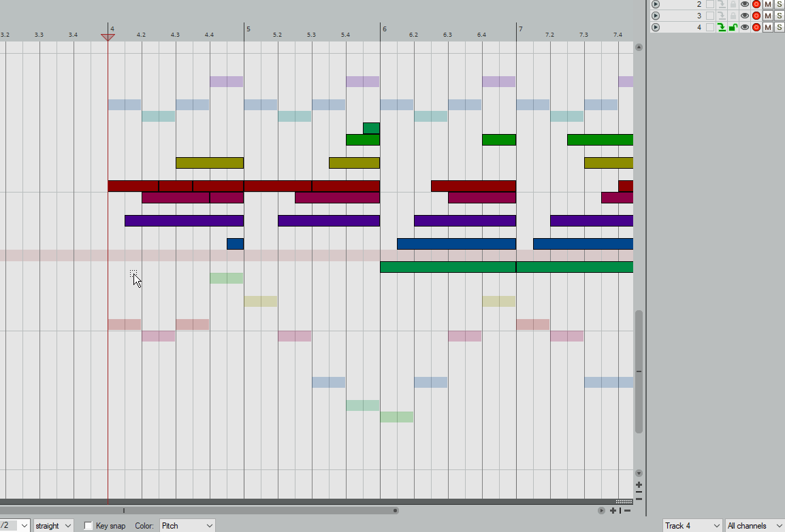Open the straight swing-type dropdown
The height and width of the screenshot is (532, 785).
(53, 525)
